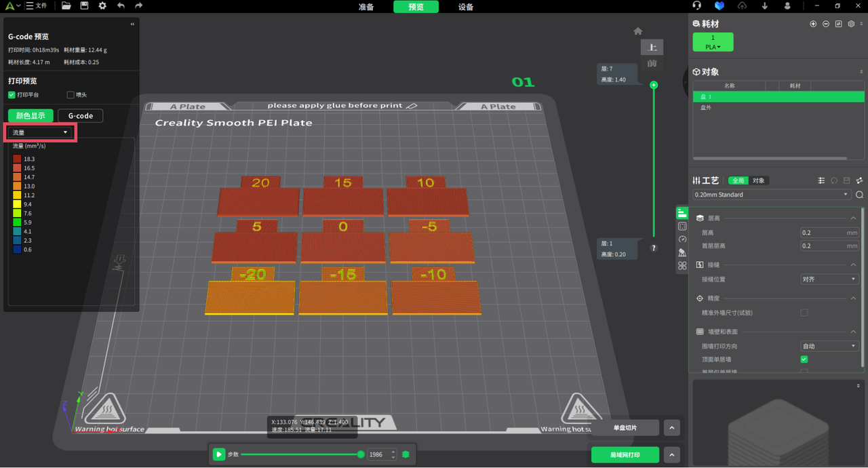This screenshot has height=468, width=868.
Task: Select the quality settings side tab icon
Action: pyautogui.click(x=682, y=213)
